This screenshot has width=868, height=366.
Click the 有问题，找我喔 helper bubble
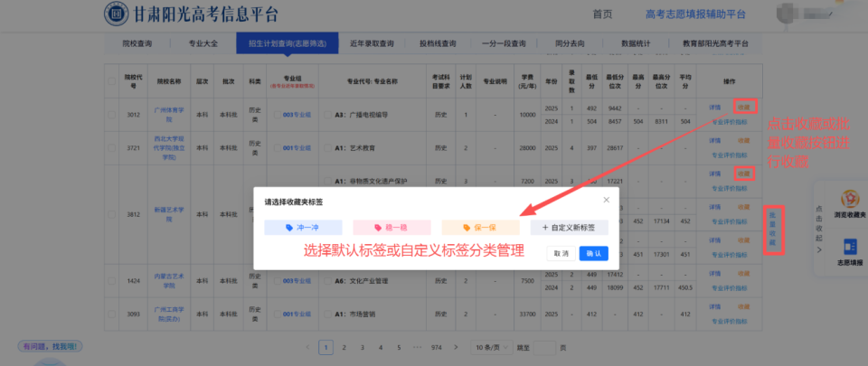click(x=51, y=347)
